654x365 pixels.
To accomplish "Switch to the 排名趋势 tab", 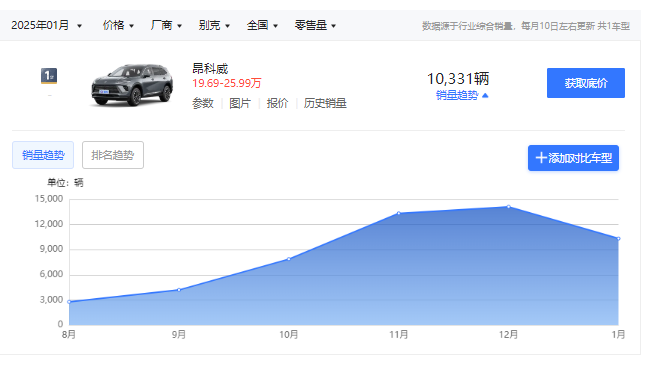I will click(113, 155).
